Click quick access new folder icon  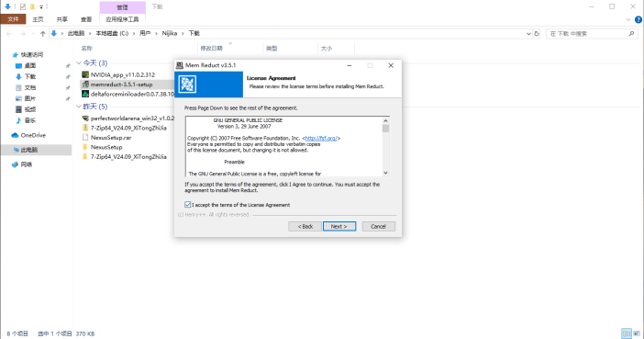(x=32, y=6)
